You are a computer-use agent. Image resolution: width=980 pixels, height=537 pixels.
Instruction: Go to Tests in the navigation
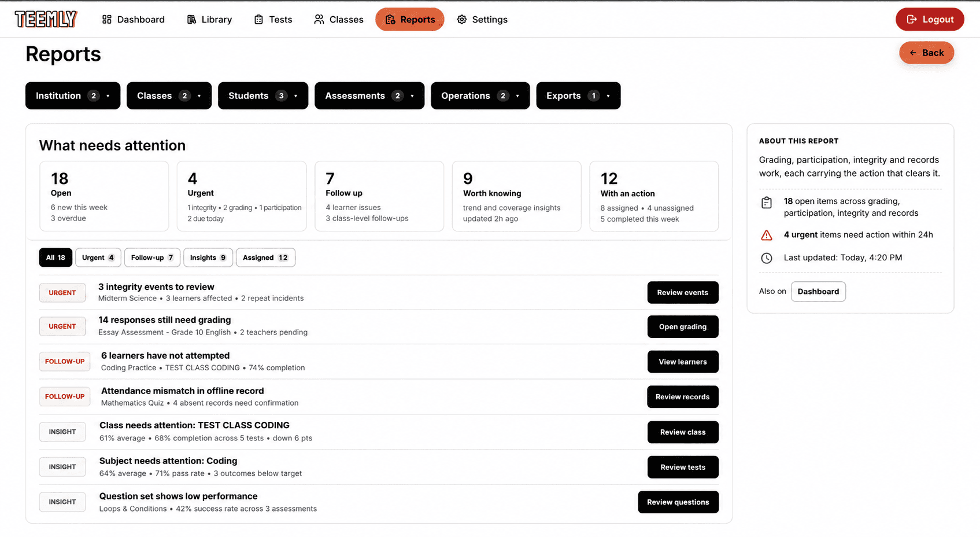pyautogui.click(x=273, y=20)
